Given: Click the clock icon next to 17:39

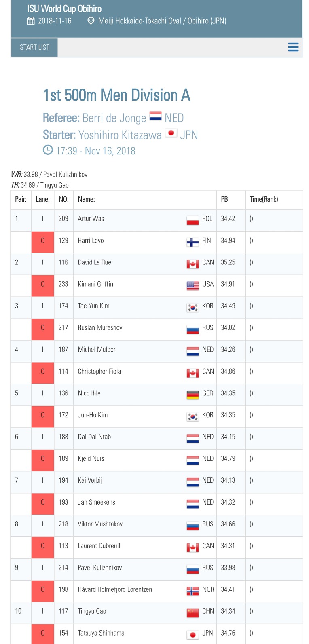Looking at the screenshot, I should pyautogui.click(x=48, y=150).
